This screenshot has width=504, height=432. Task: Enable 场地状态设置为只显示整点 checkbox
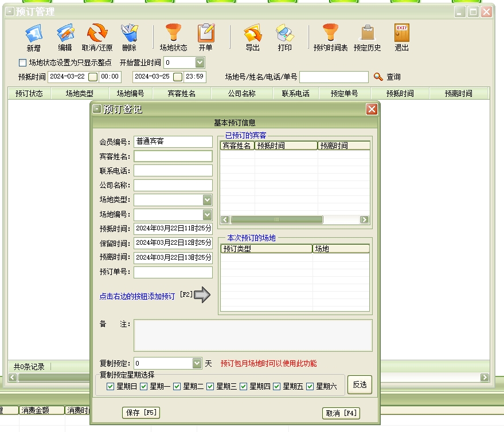coord(23,62)
